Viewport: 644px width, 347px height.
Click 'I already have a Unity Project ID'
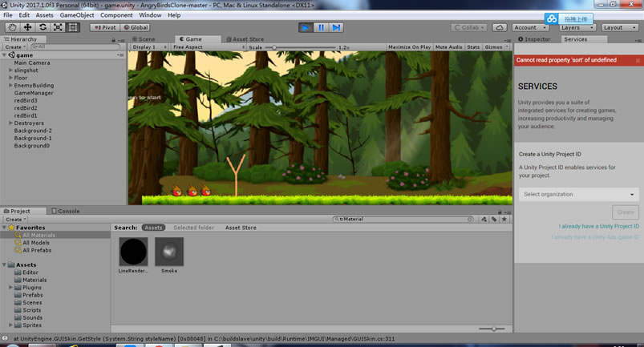(x=598, y=227)
